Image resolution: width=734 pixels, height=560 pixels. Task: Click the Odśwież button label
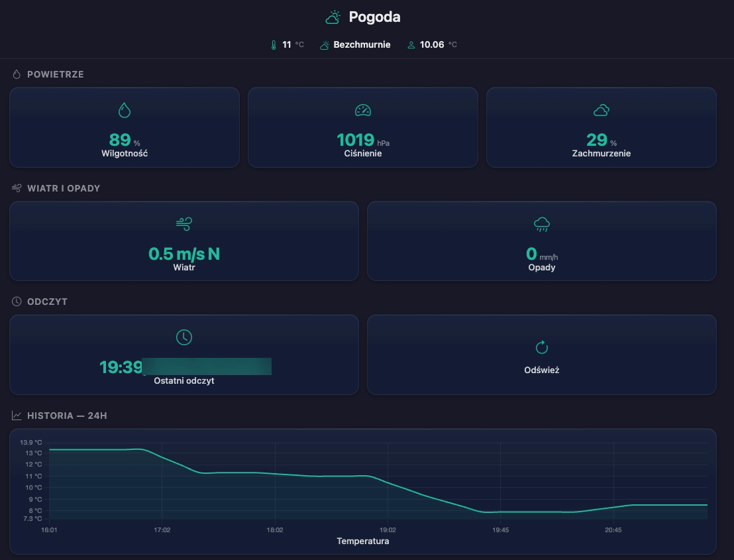pyautogui.click(x=542, y=370)
